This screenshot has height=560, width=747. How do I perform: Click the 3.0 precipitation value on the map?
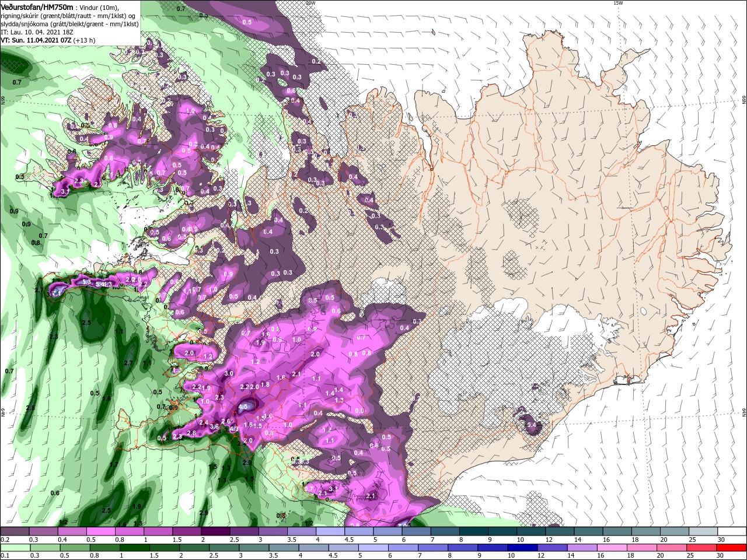pyautogui.click(x=229, y=373)
